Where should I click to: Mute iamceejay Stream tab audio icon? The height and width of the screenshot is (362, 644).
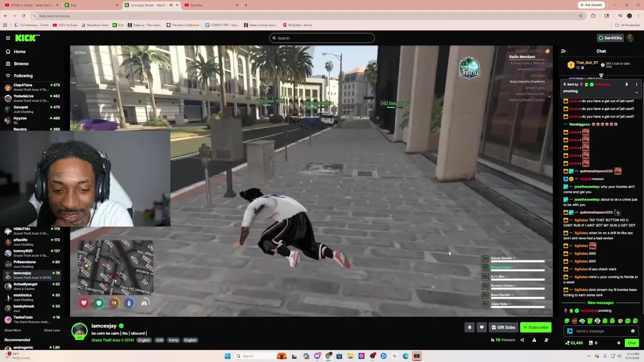point(171,5)
